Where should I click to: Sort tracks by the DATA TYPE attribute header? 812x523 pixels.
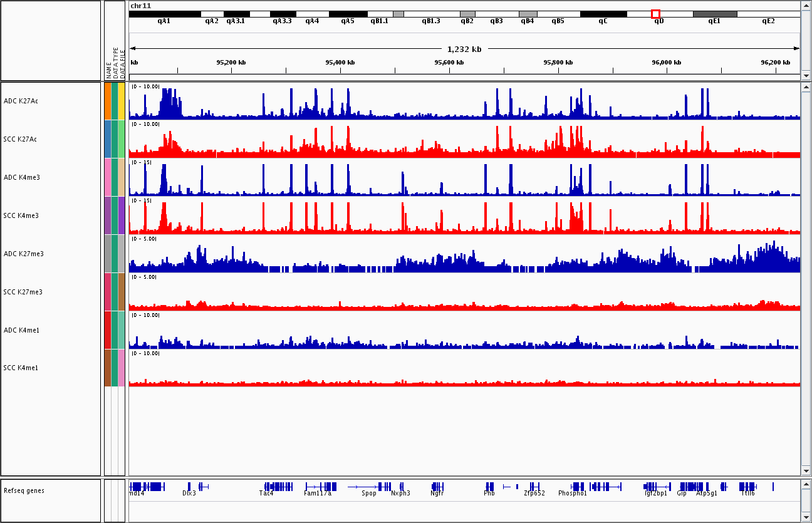(x=115, y=61)
